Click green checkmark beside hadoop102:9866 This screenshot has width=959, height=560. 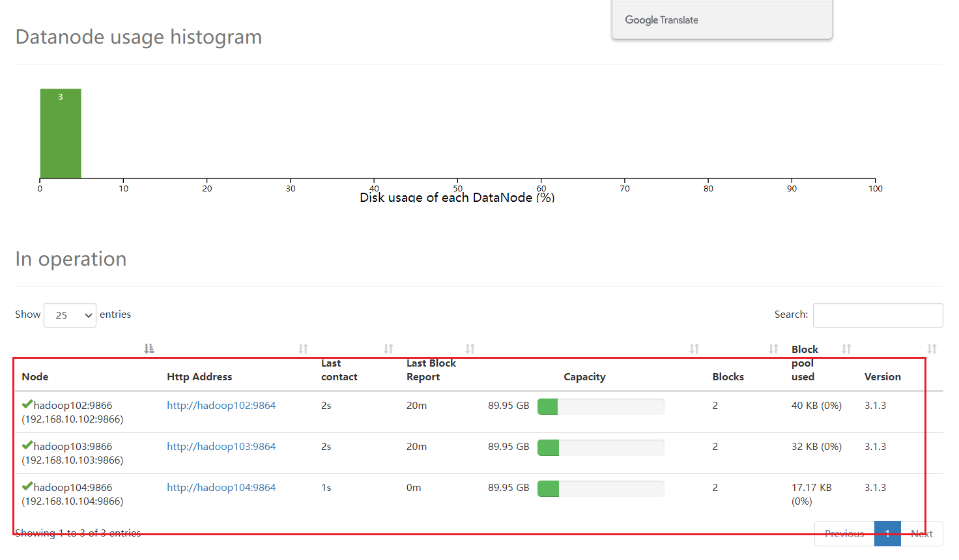(x=27, y=404)
